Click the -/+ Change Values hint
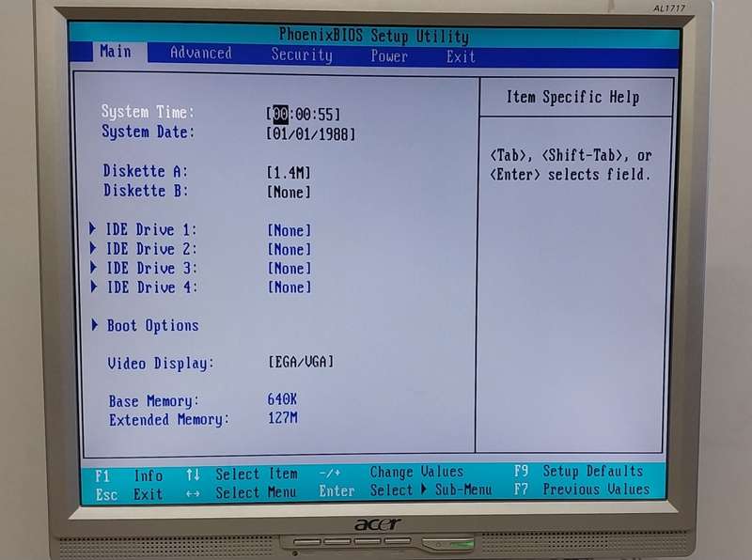The width and height of the screenshot is (752, 560). pyautogui.click(x=391, y=473)
